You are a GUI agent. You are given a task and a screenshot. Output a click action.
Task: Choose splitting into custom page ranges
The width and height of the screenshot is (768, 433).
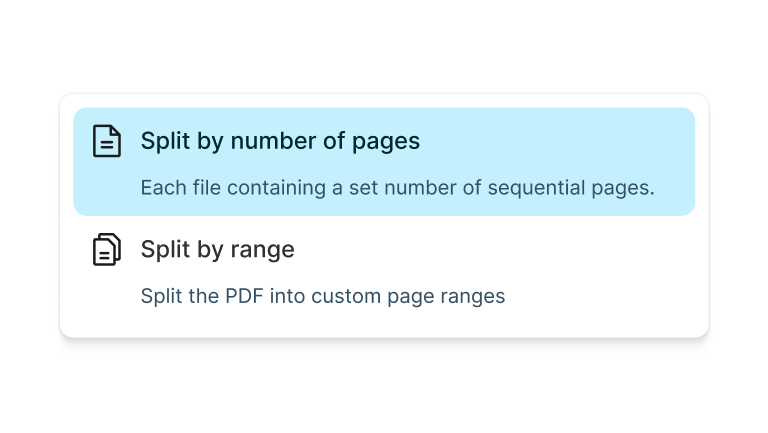pos(384,270)
